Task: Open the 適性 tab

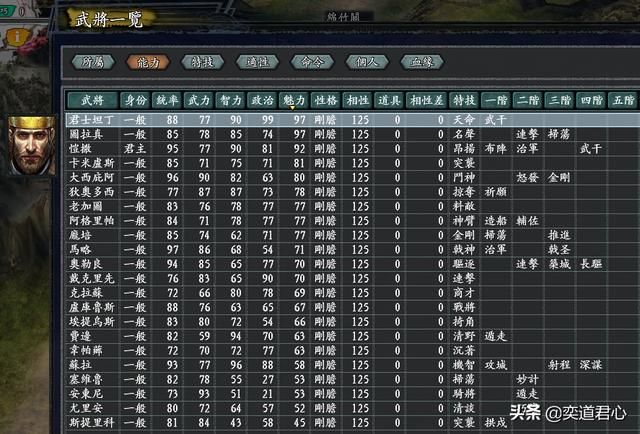Action: pos(257,62)
